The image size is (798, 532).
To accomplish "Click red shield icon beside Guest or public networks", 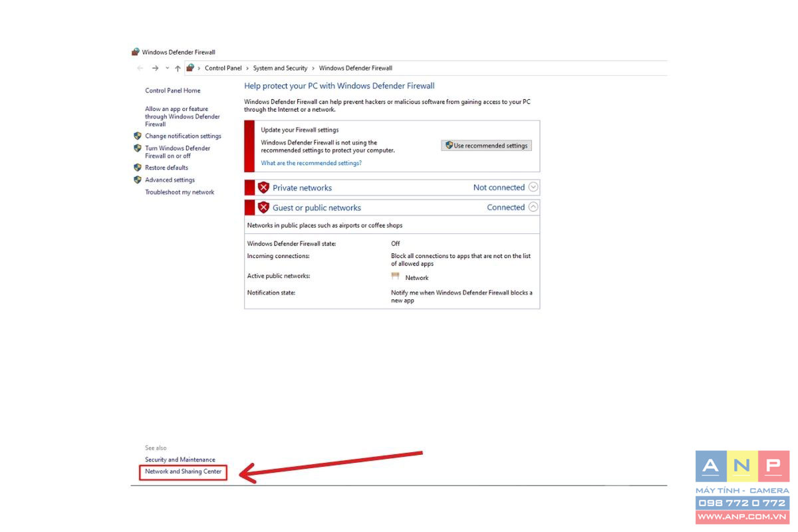I will [263, 207].
